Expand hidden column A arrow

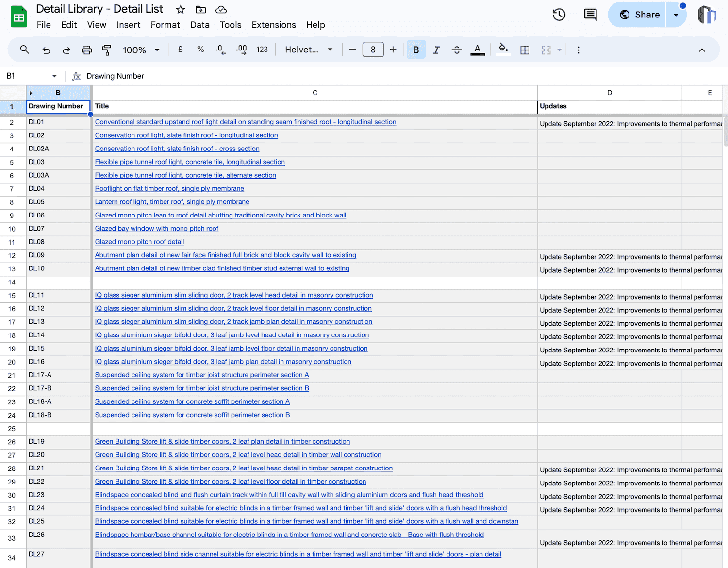point(31,93)
